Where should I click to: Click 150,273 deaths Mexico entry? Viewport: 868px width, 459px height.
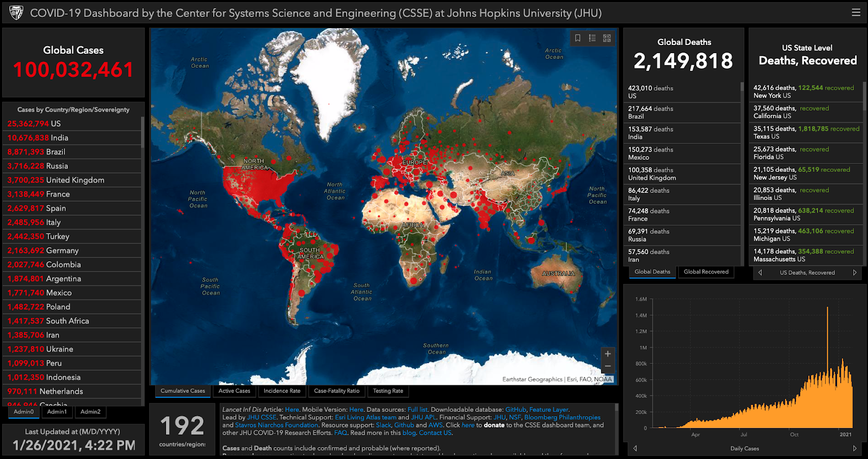click(x=682, y=153)
